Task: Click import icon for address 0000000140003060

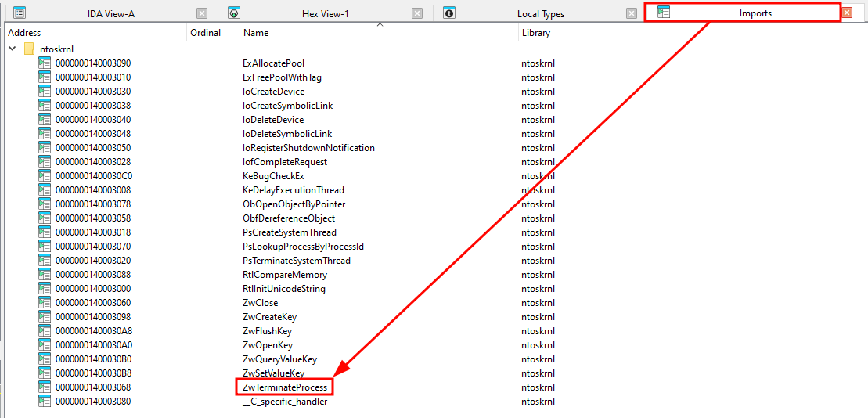Action: (x=45, y=303)
